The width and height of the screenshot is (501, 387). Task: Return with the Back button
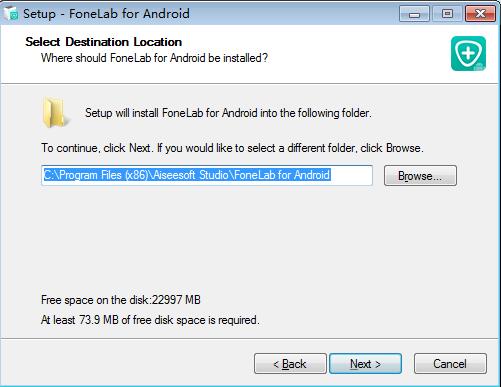290,364
